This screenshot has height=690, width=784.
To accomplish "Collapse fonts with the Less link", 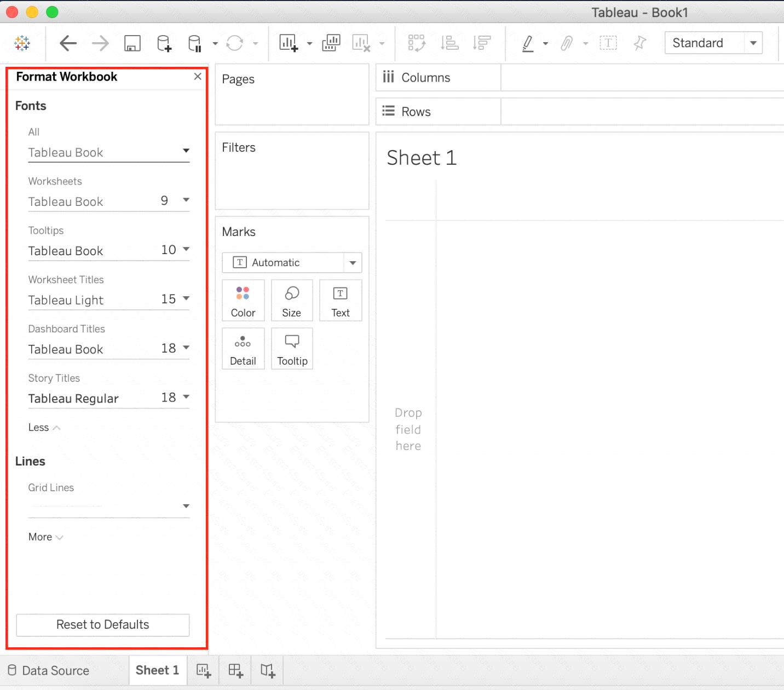I will click(44, 427).
